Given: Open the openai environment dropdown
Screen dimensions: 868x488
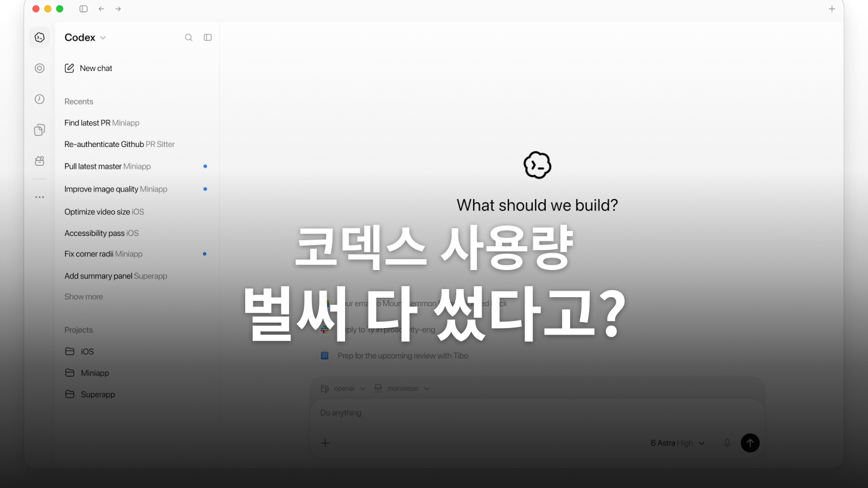Looking at the screenshot, I should [343, 388].
